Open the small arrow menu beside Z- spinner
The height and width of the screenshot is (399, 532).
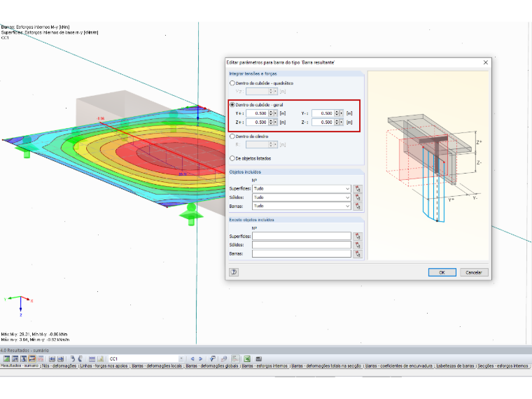341,122
